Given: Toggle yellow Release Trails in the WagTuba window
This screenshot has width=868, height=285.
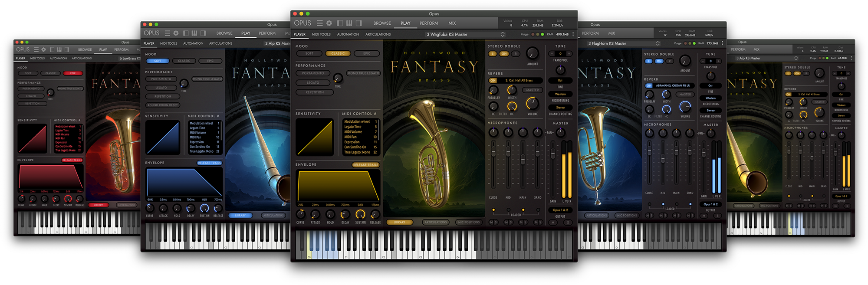Looking at the screenshot, I should coord(365,165).
